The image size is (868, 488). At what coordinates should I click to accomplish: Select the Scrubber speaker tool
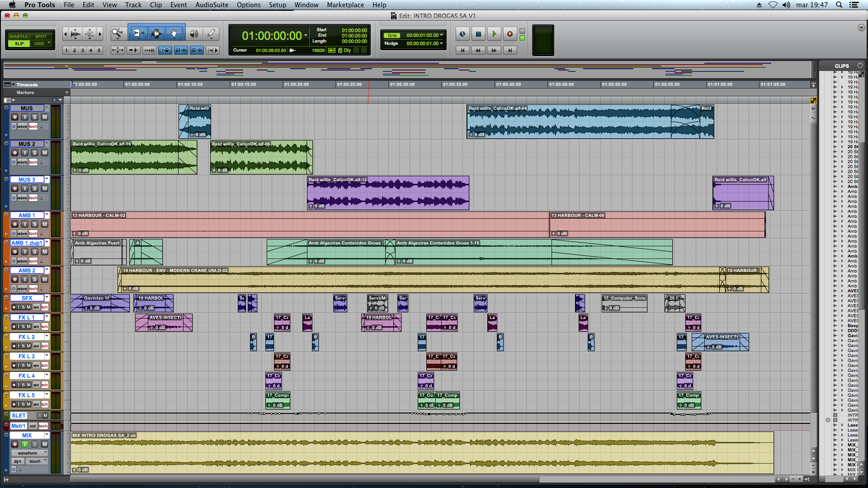[194, 33]
